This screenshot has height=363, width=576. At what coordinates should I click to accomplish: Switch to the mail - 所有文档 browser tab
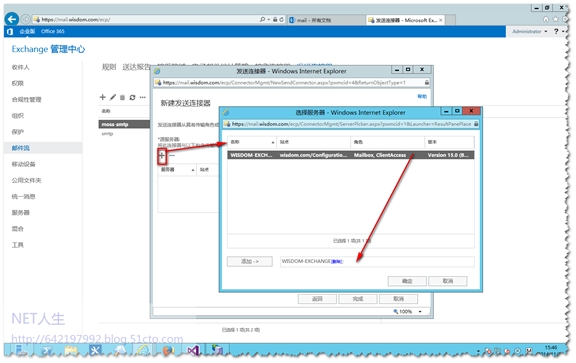tap(325, 20)
